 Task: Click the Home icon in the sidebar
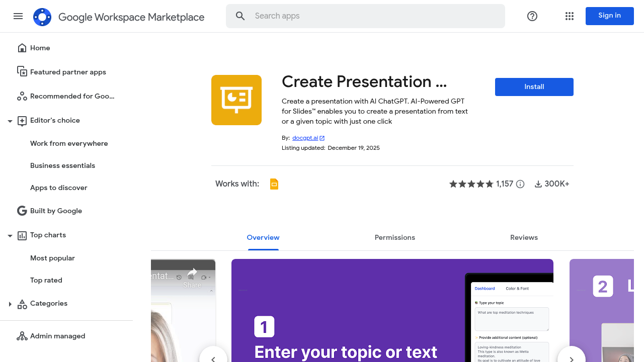pyautogui.click(x=22, y=48)
